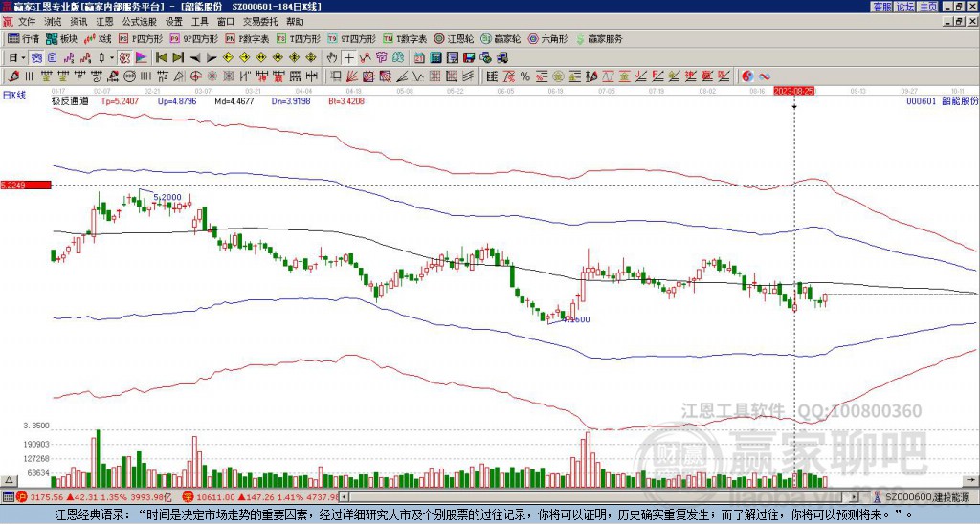Open the yin-yang taiji icon

(x=747, y=76)
